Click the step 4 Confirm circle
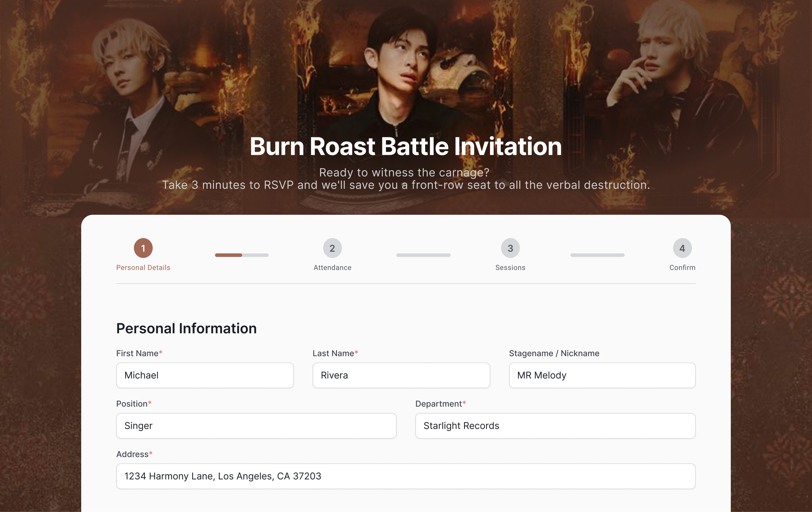The height and width of the screenshot is (512, 812). [682, 248]
